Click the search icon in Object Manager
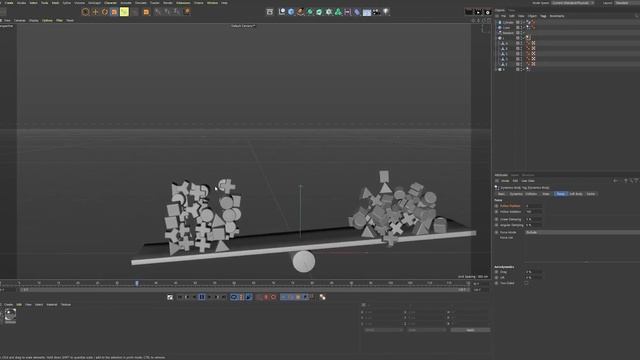640x360 pixels. pyautogui.click(x=636, y=16)
